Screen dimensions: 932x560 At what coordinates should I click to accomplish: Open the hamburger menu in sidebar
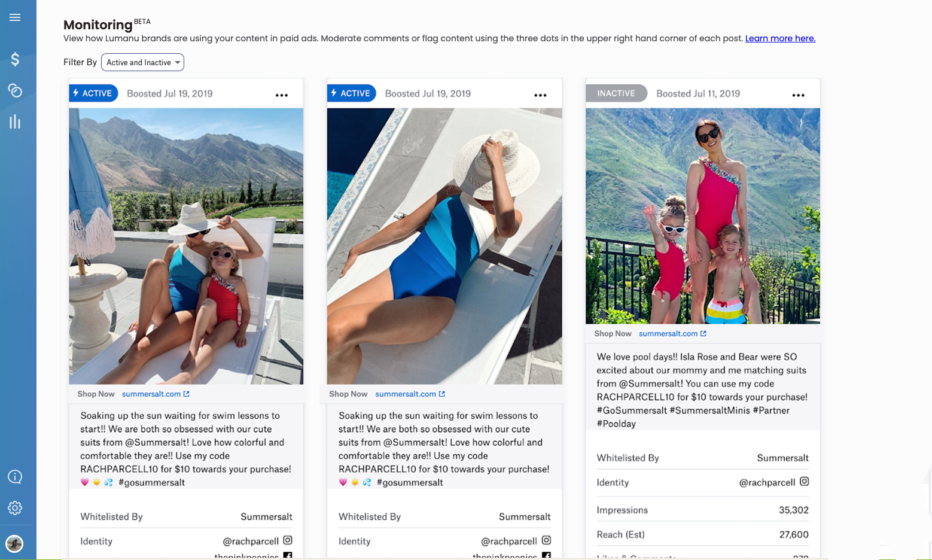click(x=15, y=17)
